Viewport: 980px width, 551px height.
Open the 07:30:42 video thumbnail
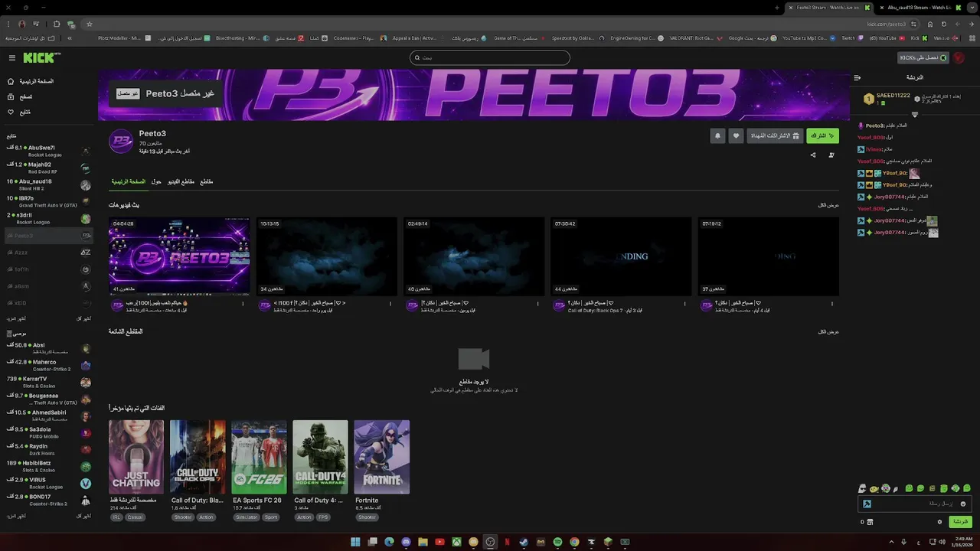pyautogui.click(x=621, y=256)
